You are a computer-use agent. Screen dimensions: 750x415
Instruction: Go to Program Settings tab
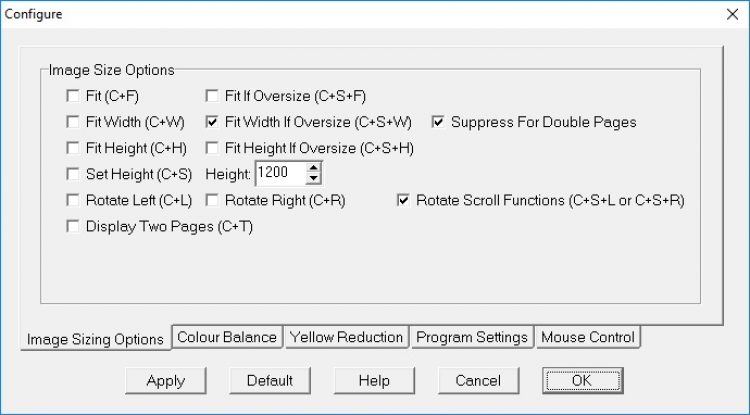pos(472,338)
